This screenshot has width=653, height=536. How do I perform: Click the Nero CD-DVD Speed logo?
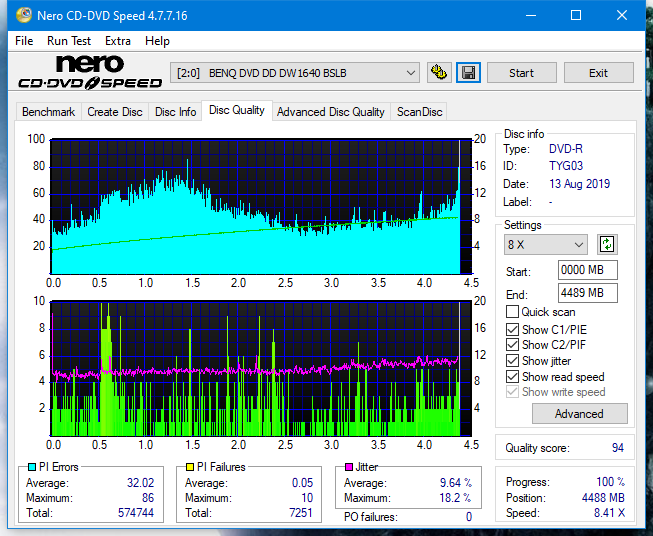tap(90, 72)
